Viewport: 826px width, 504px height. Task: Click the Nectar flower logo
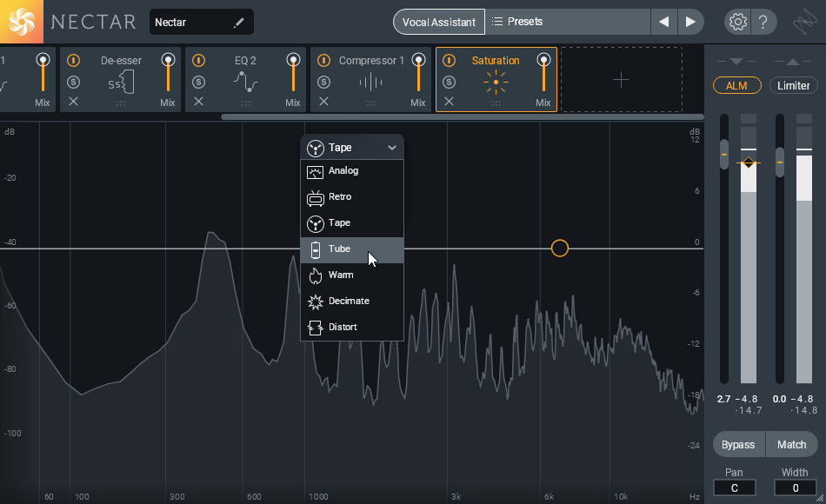coord(22,22)
